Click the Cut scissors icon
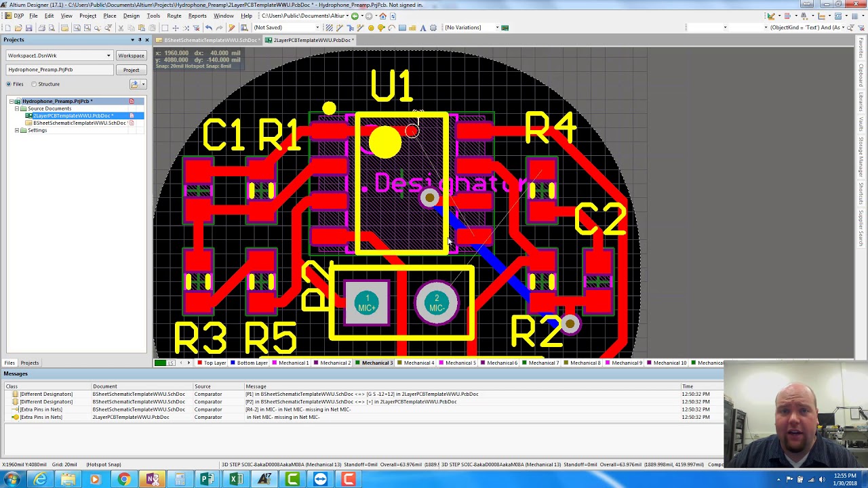 [120, 28]
